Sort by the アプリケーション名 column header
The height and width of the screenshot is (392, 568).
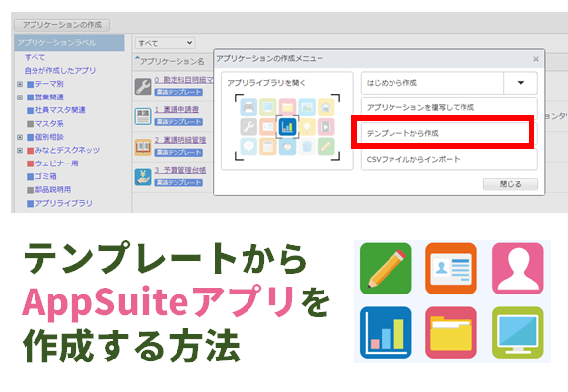(x=172, y=61)
